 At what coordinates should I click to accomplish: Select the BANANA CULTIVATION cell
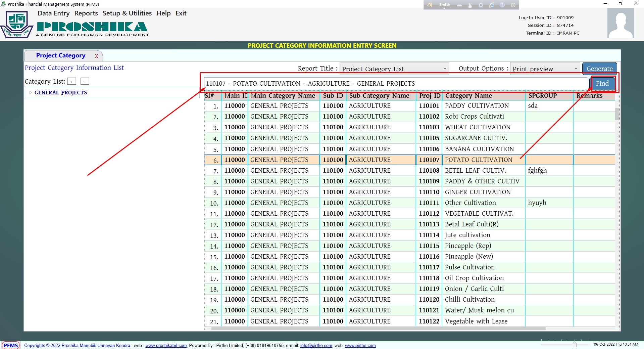(x=484, y=149)
